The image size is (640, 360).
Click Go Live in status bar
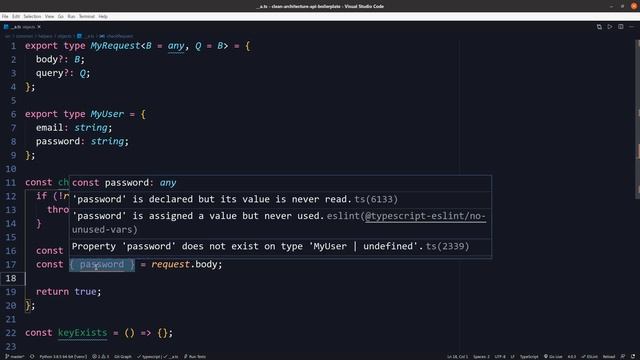(x=553, y=356)
